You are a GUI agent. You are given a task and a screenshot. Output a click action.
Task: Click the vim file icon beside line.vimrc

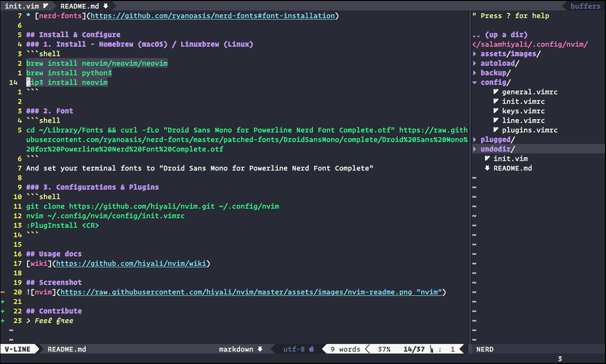496,121
